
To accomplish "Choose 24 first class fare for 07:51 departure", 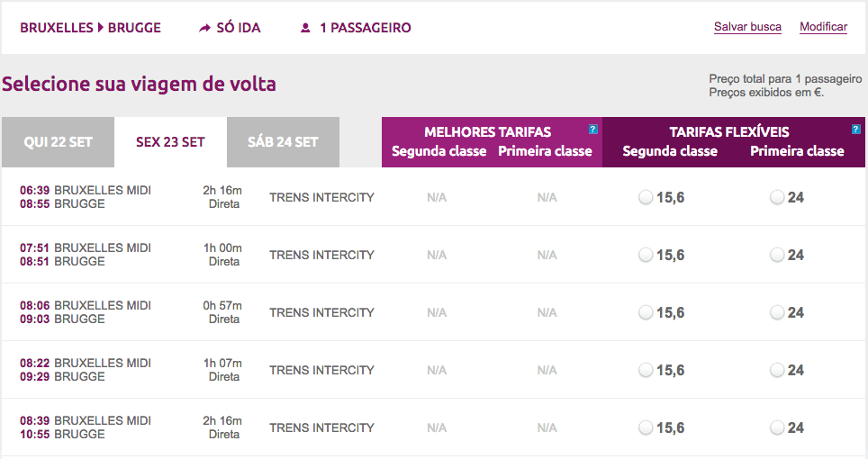I will [x=777, y=256].
